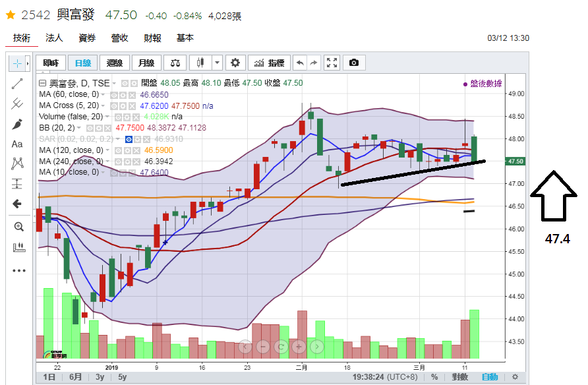
Task: Switch to the 基本 tab
Action: [185, 38]
